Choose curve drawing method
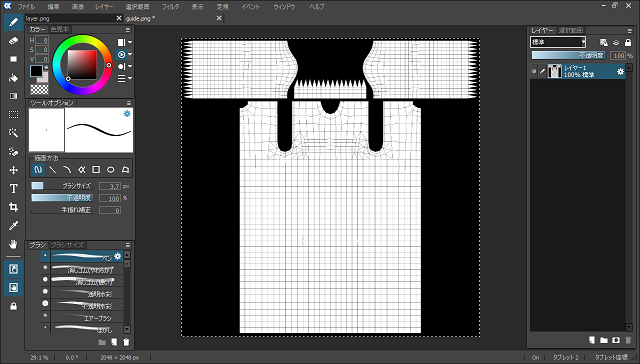The width and height of the screenshot is (640, 364). point(67,169)
